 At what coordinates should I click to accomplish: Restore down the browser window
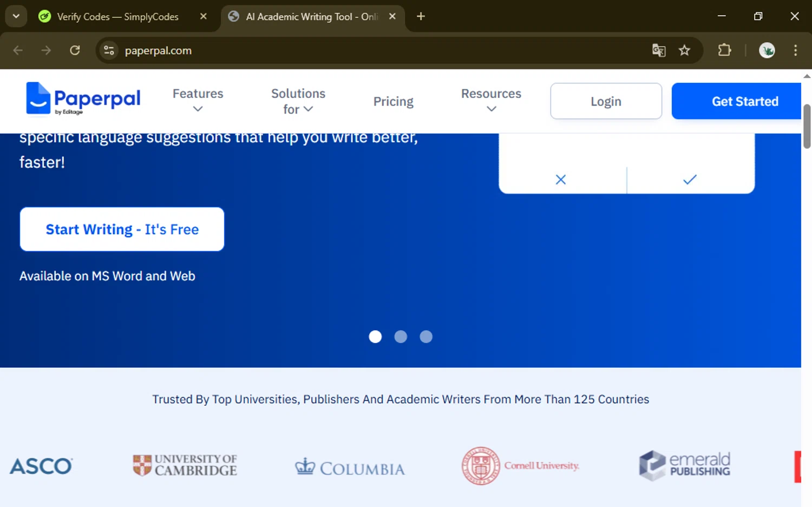pos(758,16)
